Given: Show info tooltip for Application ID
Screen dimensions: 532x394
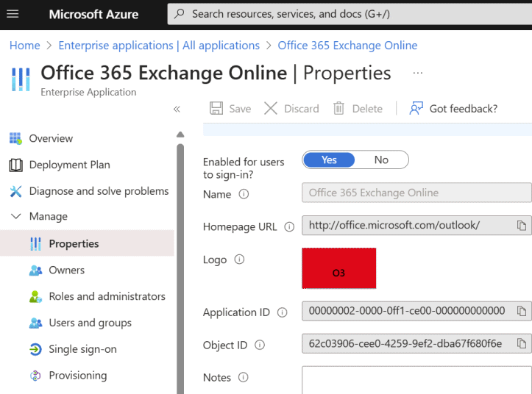Looking at the screenshot, I should coord(282,312).
